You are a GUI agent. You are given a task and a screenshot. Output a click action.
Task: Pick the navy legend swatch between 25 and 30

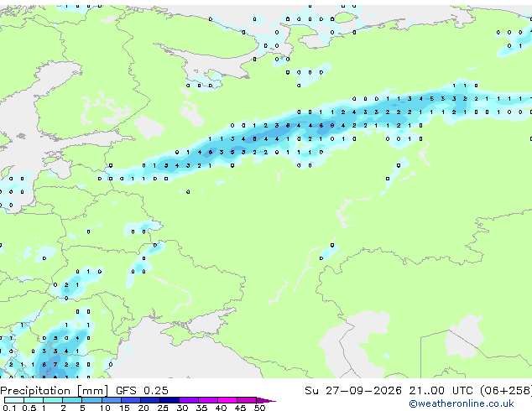pos(169,400)
